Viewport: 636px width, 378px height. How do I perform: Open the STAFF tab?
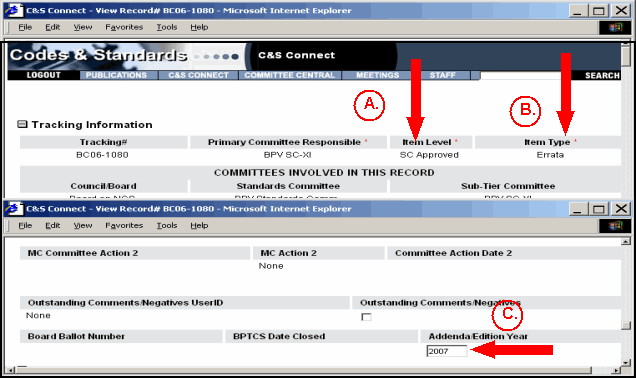coord(443,75)
